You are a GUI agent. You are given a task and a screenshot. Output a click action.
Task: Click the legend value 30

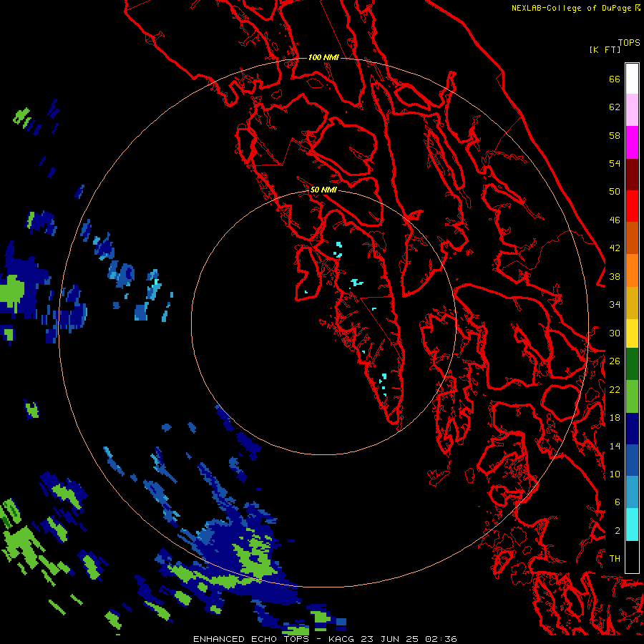coord(615,333)
